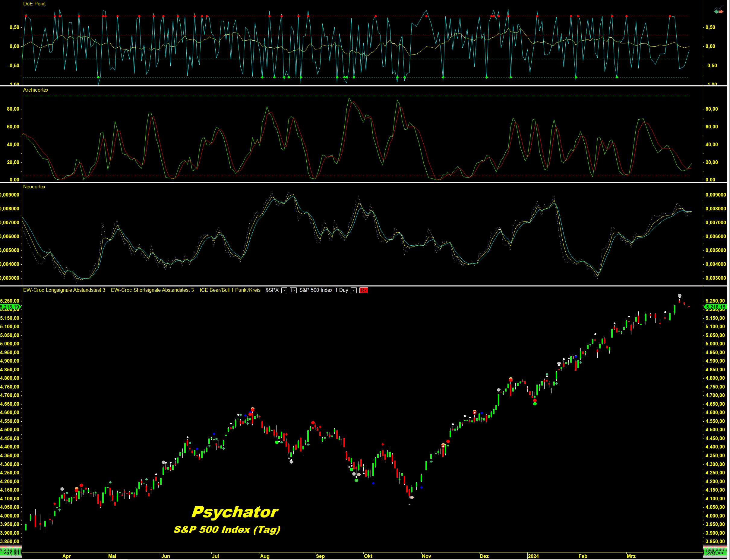Click the grey signal dot above the latest candle
The image size is (730, 560).
(x=679, y=296)
